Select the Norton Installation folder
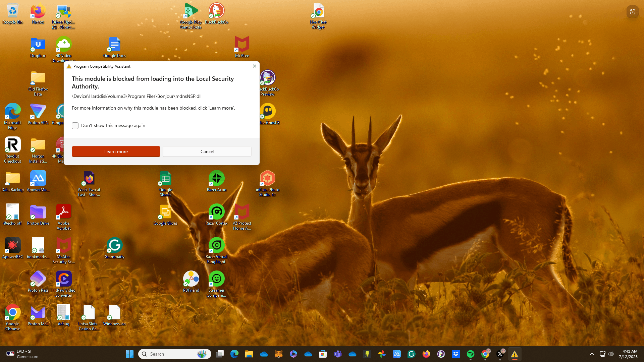Screen dimensions: 644x362 38,150
